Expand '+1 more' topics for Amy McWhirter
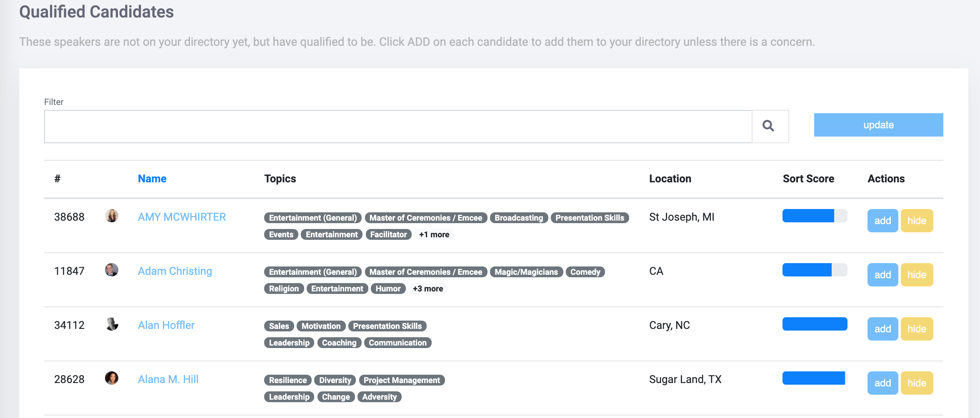 434,234
